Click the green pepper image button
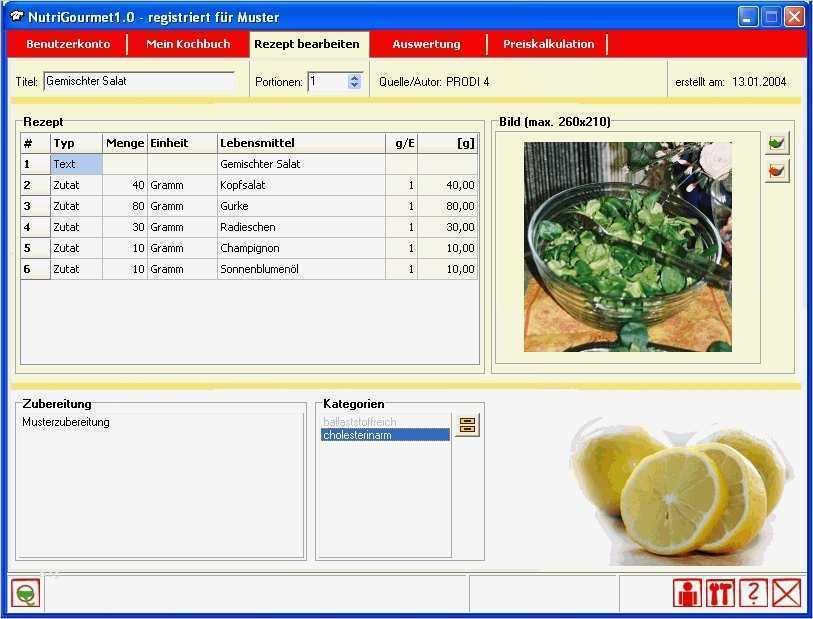 pos(777,143)
